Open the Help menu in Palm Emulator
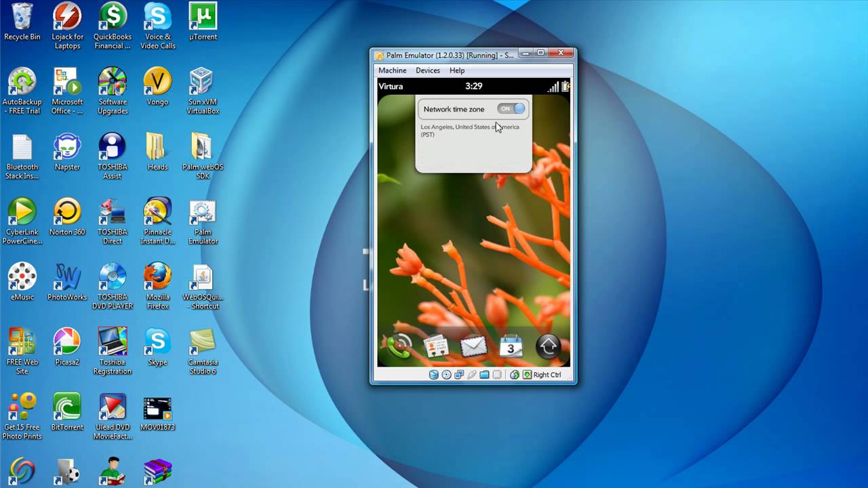This screenshot has height=488, width=868. pos(457,70)
